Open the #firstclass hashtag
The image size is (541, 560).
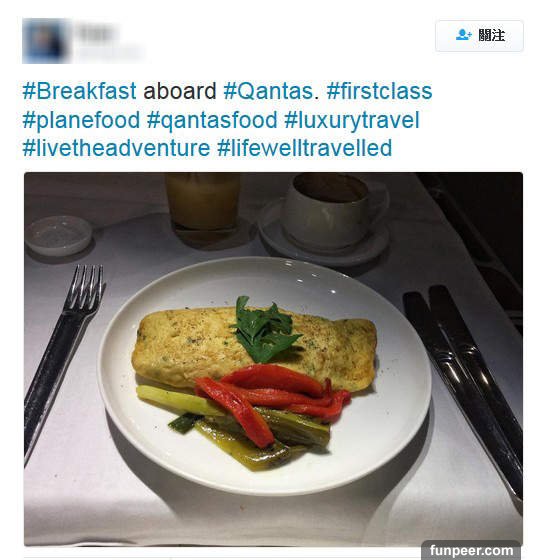click(379, 91)
